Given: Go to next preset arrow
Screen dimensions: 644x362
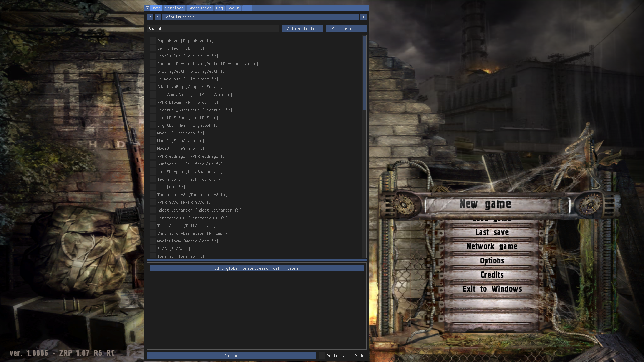Looking at the screenshot, I should 158,17.
